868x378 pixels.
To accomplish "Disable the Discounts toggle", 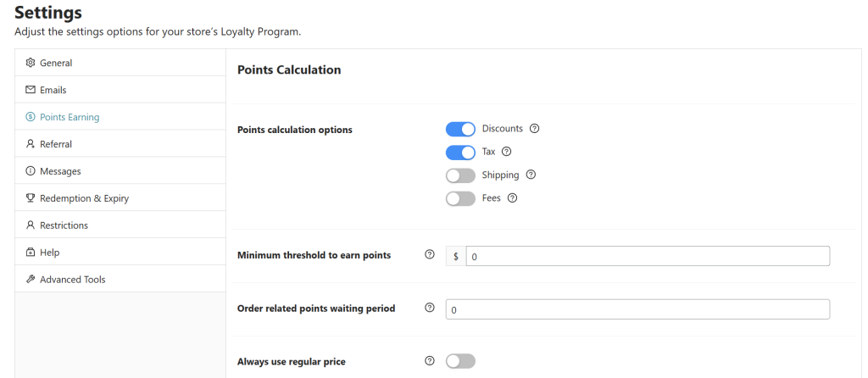I will pos(460,129).
